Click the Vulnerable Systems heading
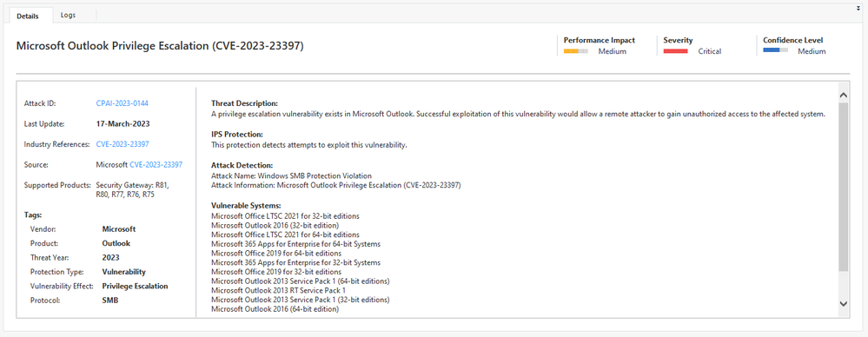Screen dimensions: 868x337 click(247, 206)
